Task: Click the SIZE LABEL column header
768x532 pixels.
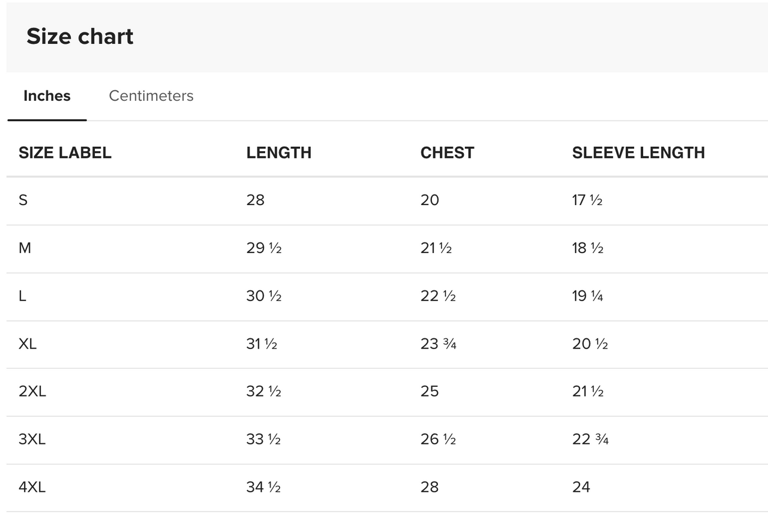Action: pyautogui.click(x=65, y=153)
